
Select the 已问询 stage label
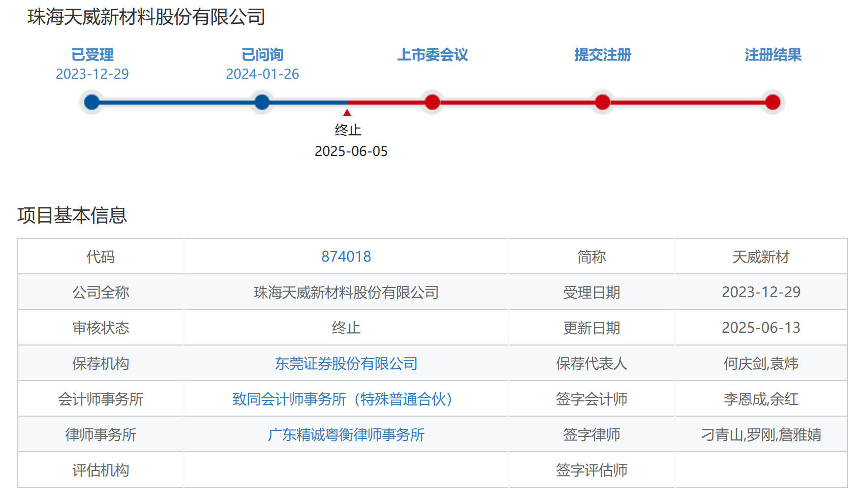tap(262, 54)
